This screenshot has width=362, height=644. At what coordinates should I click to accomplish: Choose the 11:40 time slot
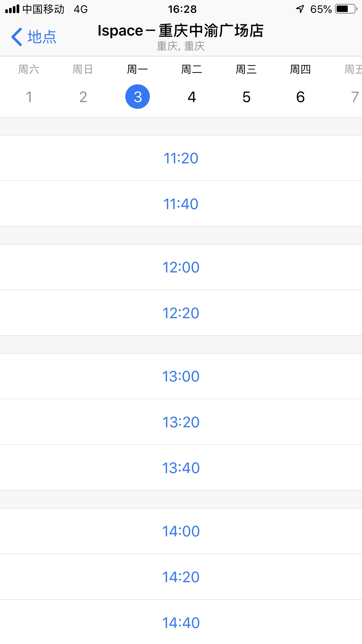pos(181,204)
